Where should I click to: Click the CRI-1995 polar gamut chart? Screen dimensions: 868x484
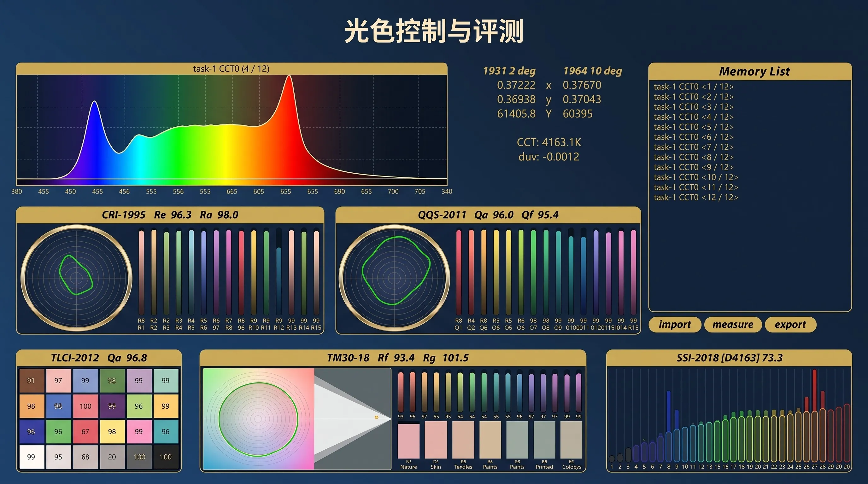[77, 278]
